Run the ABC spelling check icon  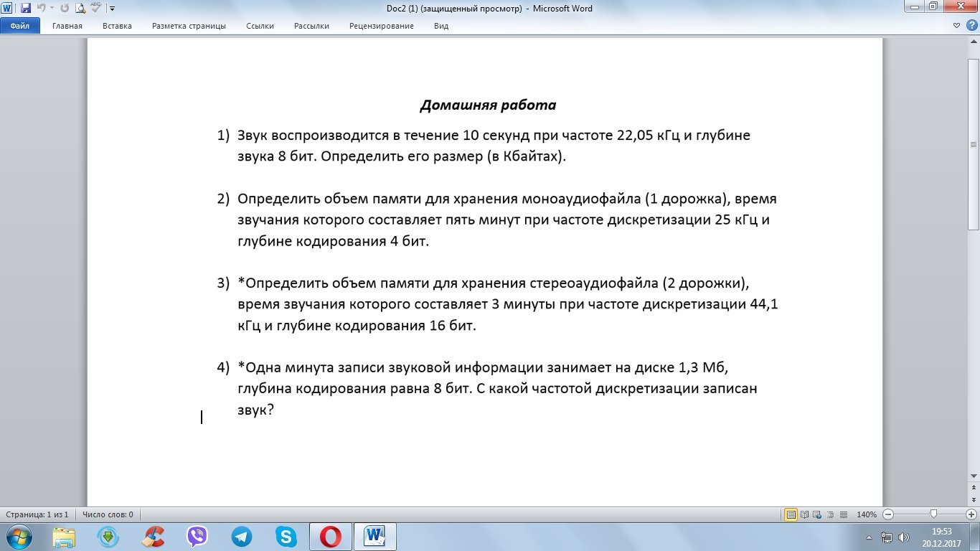click(95, 9)
